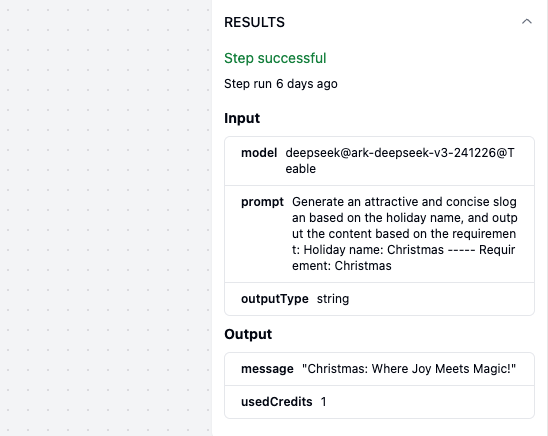Select the Step successful status text
The image size is (548, 436).
click(275, 58)
